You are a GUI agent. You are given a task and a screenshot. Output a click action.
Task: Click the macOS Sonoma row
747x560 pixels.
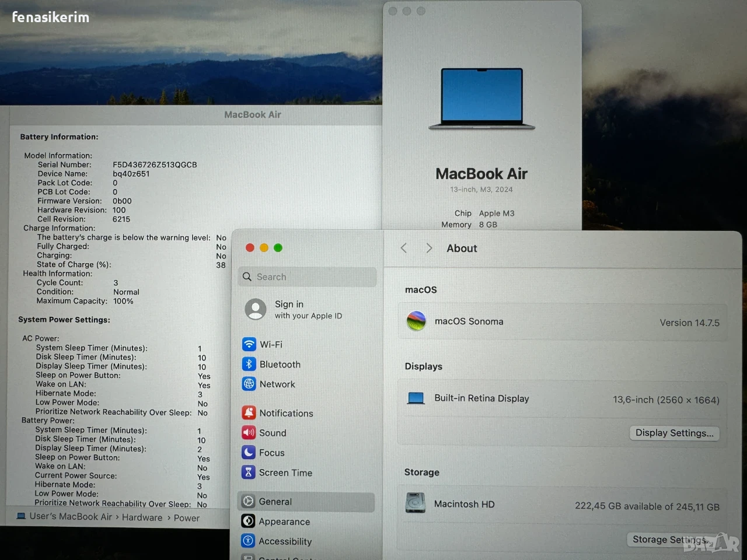tap(563, 321)
